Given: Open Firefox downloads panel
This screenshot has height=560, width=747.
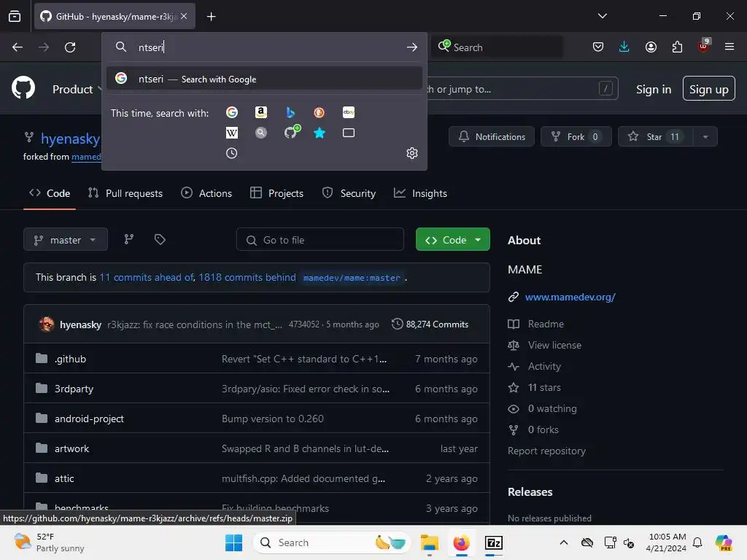Looking at the screenshot, I should pos(624,47).
